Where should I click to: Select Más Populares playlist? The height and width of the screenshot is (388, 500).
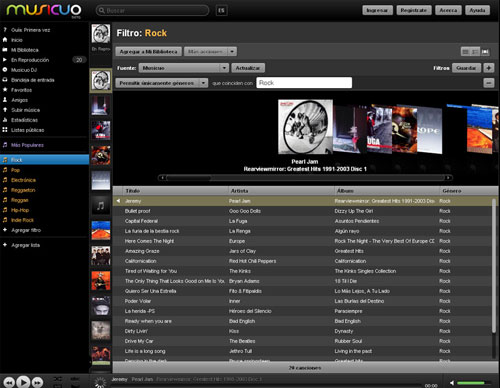click(27, 145)
